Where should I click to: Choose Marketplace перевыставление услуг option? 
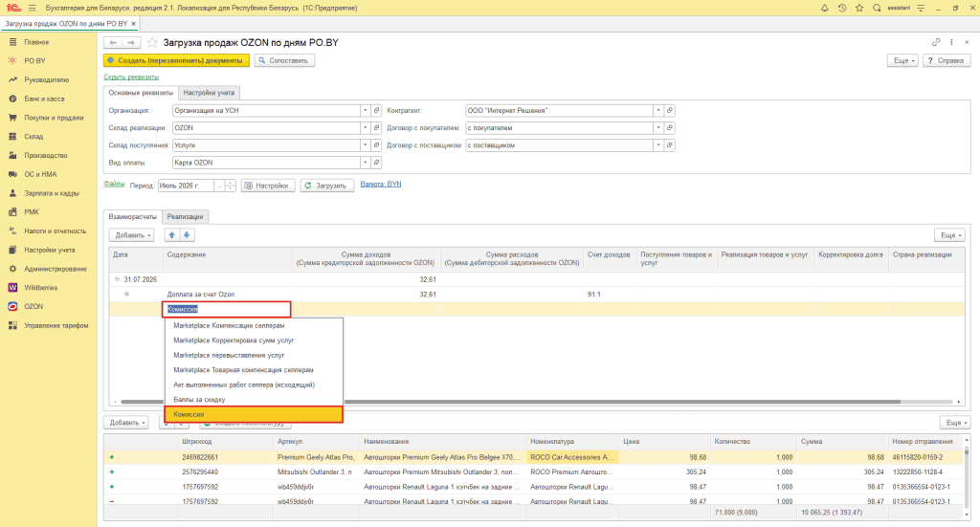(x=254, y=355)
